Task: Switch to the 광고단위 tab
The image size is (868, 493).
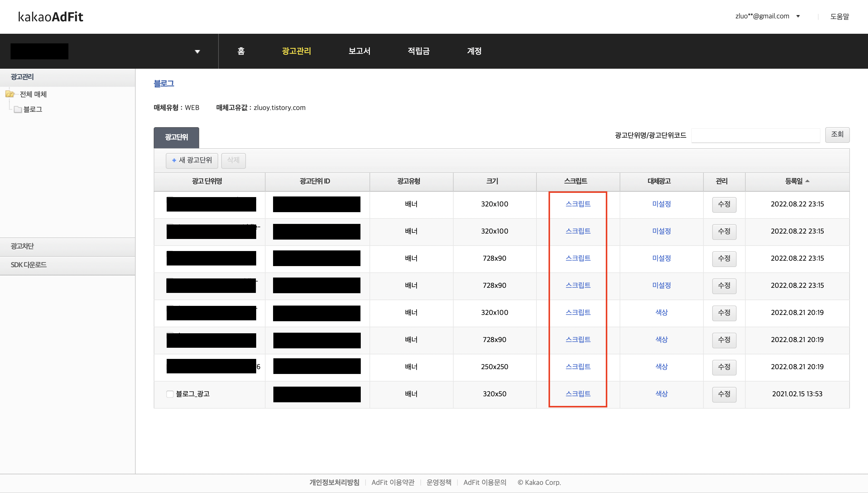Action: coord(176,137)
